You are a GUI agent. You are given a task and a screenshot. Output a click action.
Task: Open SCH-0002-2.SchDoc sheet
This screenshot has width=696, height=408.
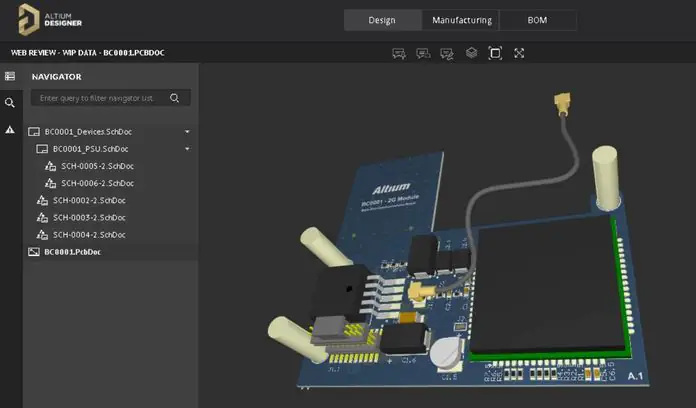89,201
